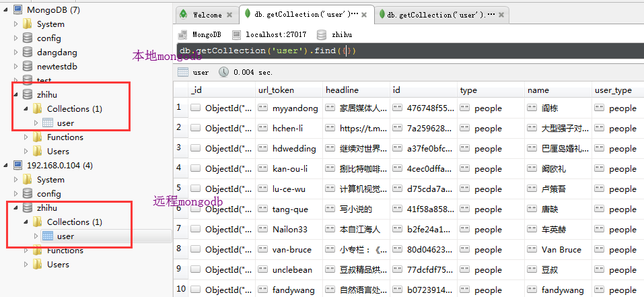Select the cell 'unclebean'

pyautogui.click(x=289, y=269)
